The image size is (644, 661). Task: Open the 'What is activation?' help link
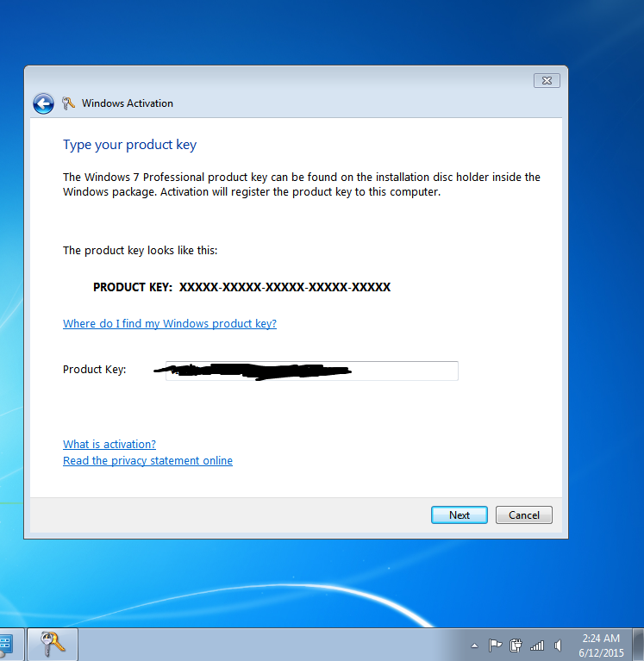coord(109,444)
